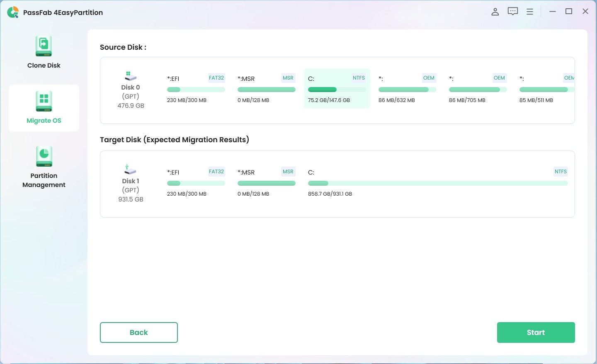This screenshot has width=597, height=364.
Task: Click the MSR partition tile on the source disk
Action: click(266, 88)
